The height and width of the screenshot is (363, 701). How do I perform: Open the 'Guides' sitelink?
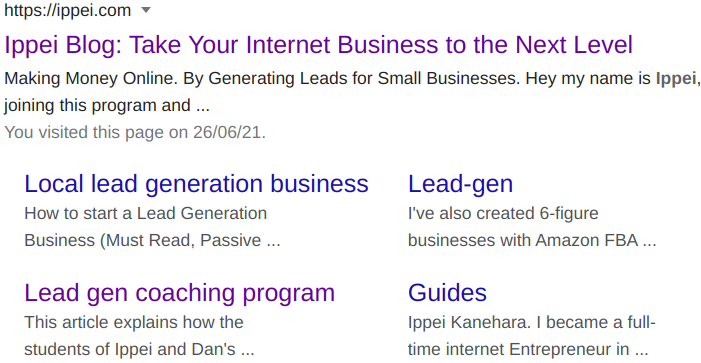448,293
